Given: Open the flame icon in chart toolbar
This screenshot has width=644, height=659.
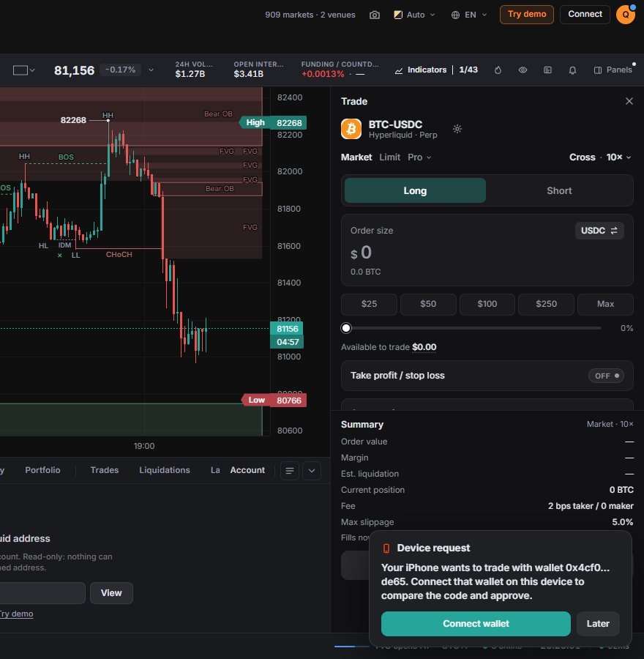Looking at the screenshot, I should 498,70.
